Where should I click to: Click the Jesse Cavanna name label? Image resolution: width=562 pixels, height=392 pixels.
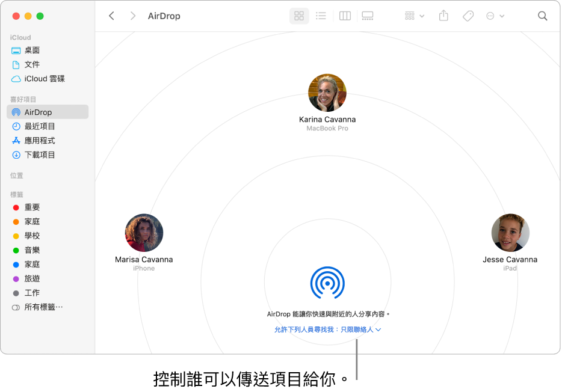click(510, 260)
